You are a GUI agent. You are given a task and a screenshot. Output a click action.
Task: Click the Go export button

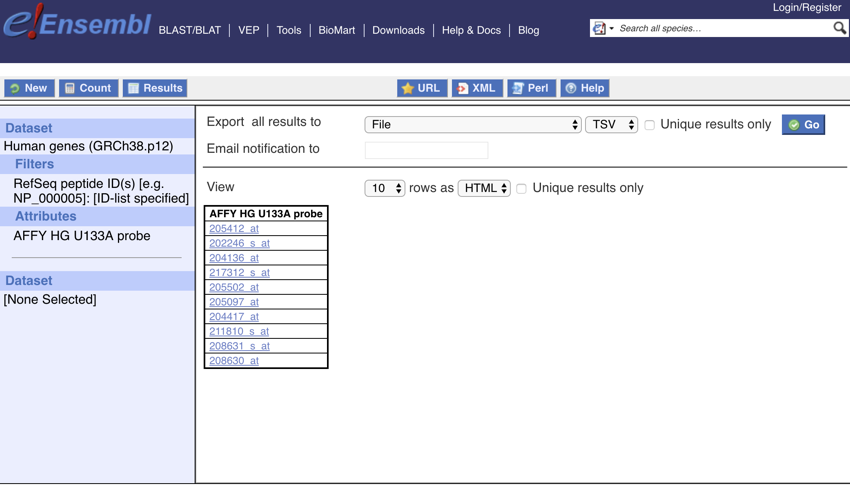coord(803,125)
